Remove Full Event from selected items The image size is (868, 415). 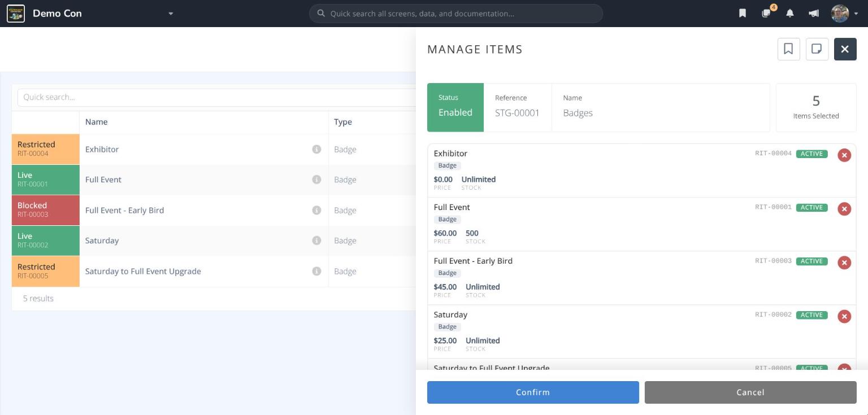click(x=844, y=209)
